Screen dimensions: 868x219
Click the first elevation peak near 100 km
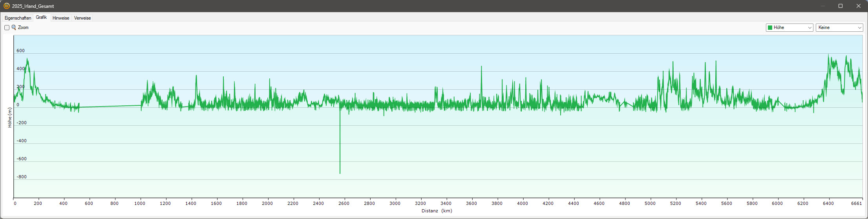coord(27,60)
